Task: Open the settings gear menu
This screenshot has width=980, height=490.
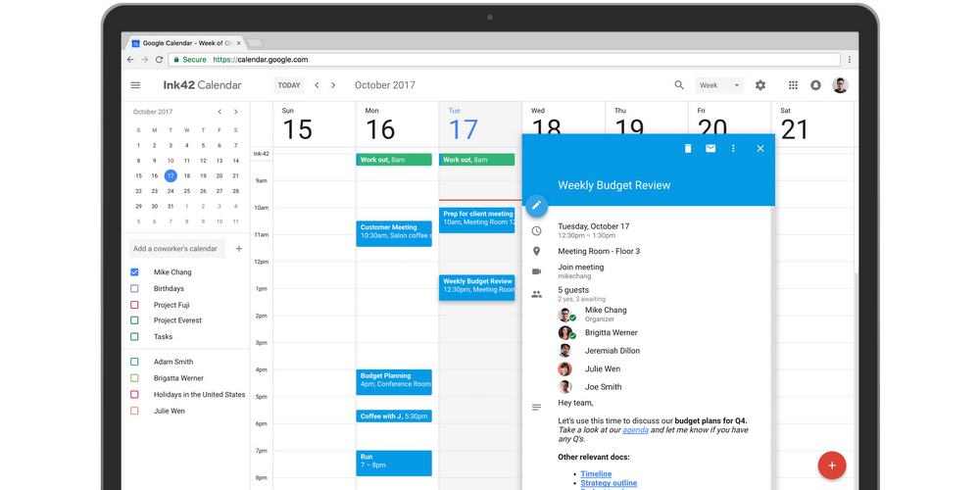Action: point(760,85)
